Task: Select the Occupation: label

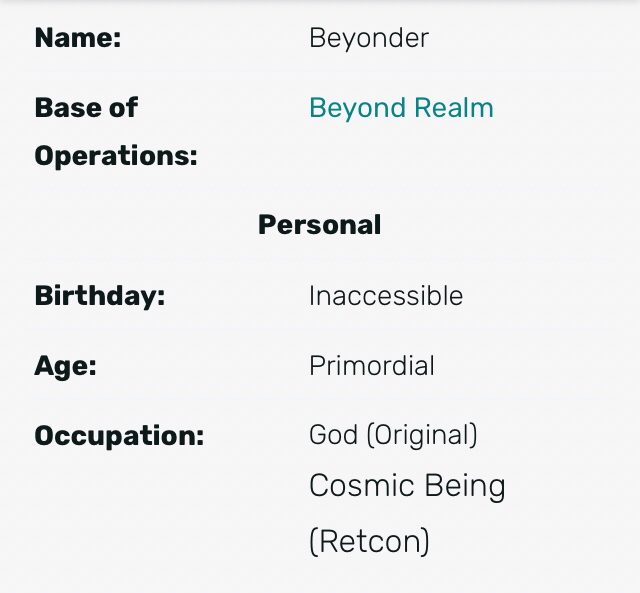Action: (119, 436)
